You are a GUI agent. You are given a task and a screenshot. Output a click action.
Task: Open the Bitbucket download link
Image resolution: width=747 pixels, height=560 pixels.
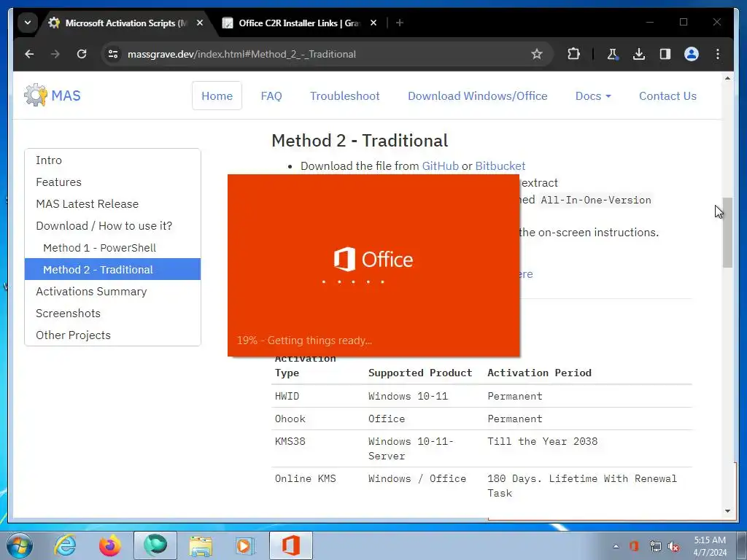(x=500, y=166)
